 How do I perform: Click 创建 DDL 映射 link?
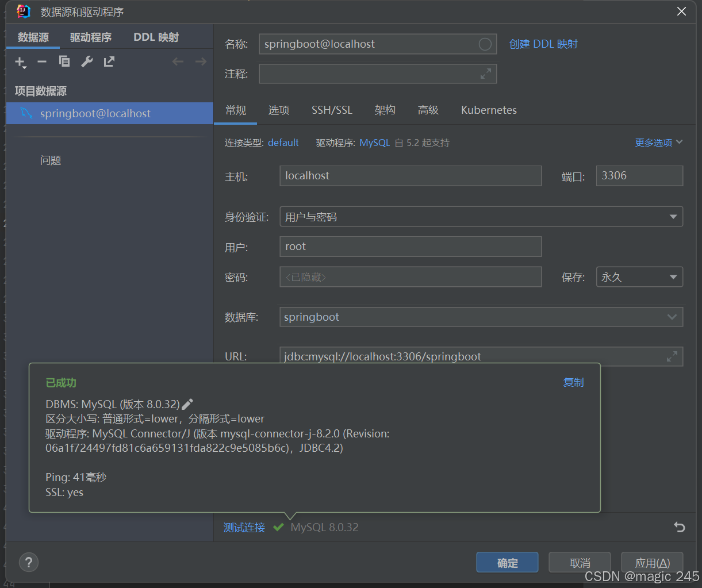coord(543,44)
